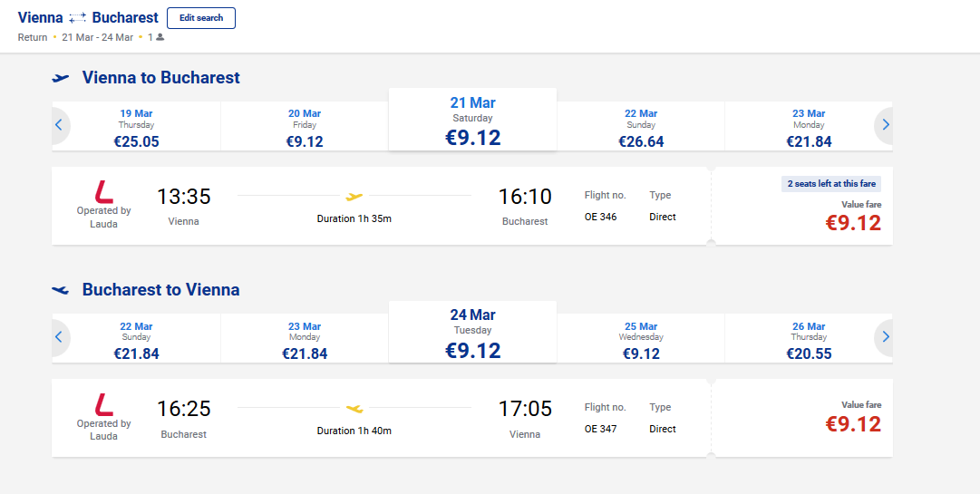Show earlier outbound dates with the left chevron
This screenshot has height=494, width=980.
pyautogui.click(x=61, y=125)
